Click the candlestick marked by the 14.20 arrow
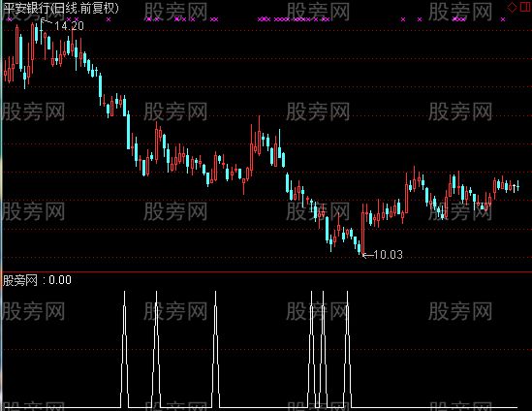Image resolution: width=532 pixels, height=411 pixels. (x=41, y=32)
